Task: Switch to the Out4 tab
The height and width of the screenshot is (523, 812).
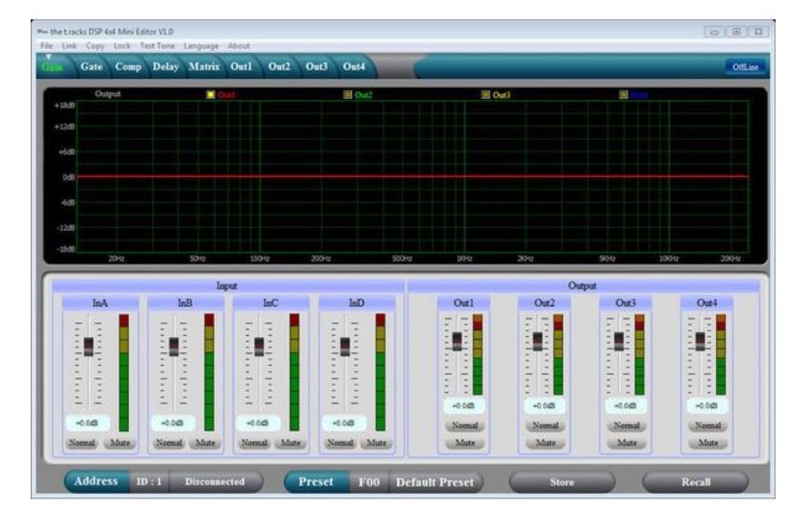Action: (354, 67)
